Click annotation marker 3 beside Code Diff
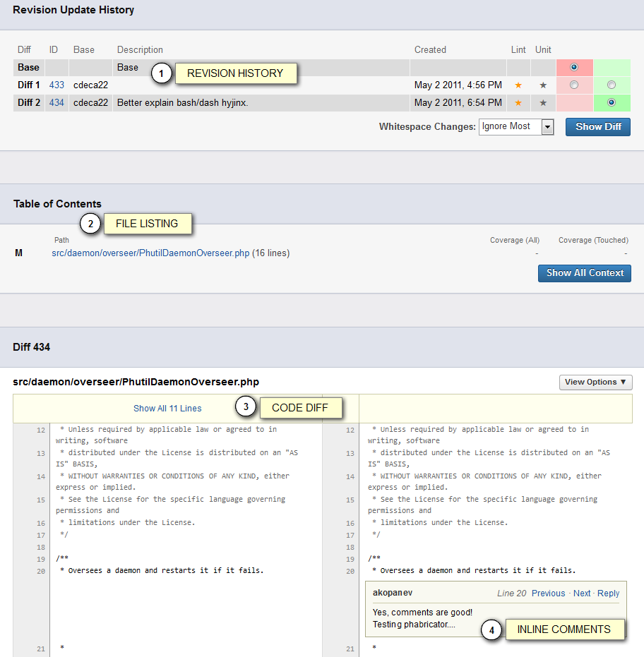644x657 pixels. (245, 407)
